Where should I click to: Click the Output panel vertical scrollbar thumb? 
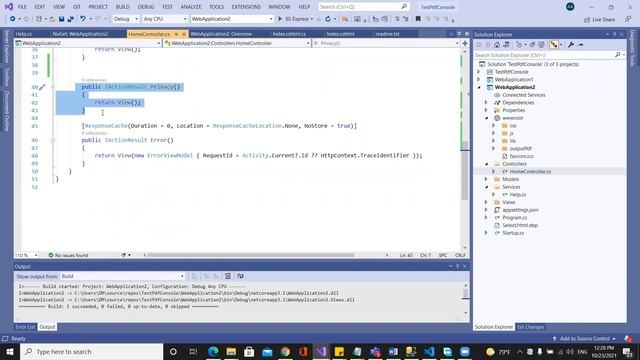(465, 293)
